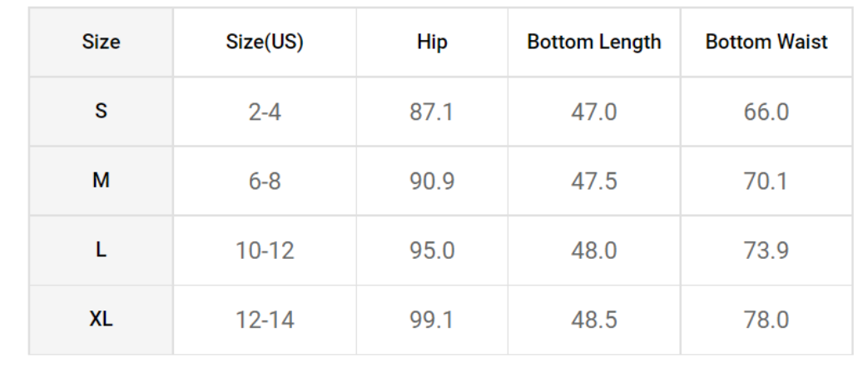The width and height of the screenshot is (868, 368).
Task: Select the Size(US) column header
Action: coord(265,42)
